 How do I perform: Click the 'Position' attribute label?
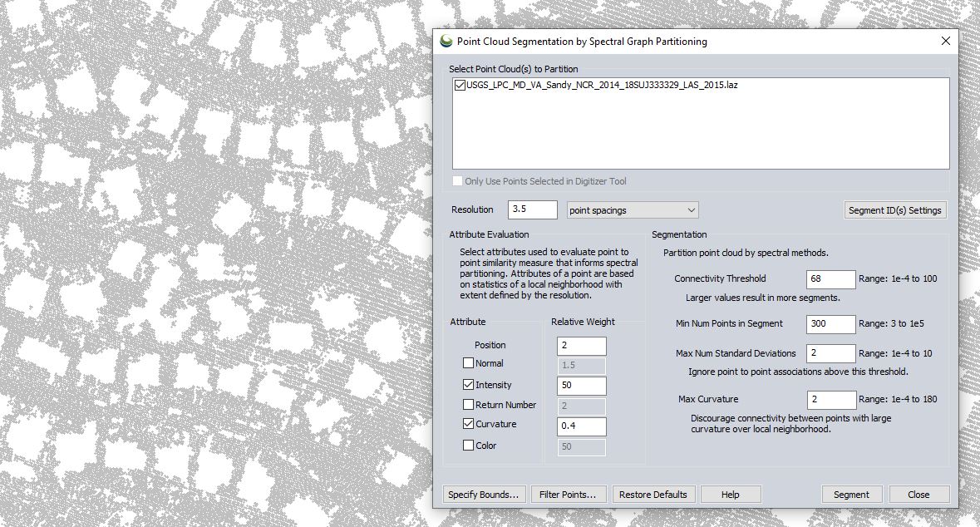coord(490,344)
